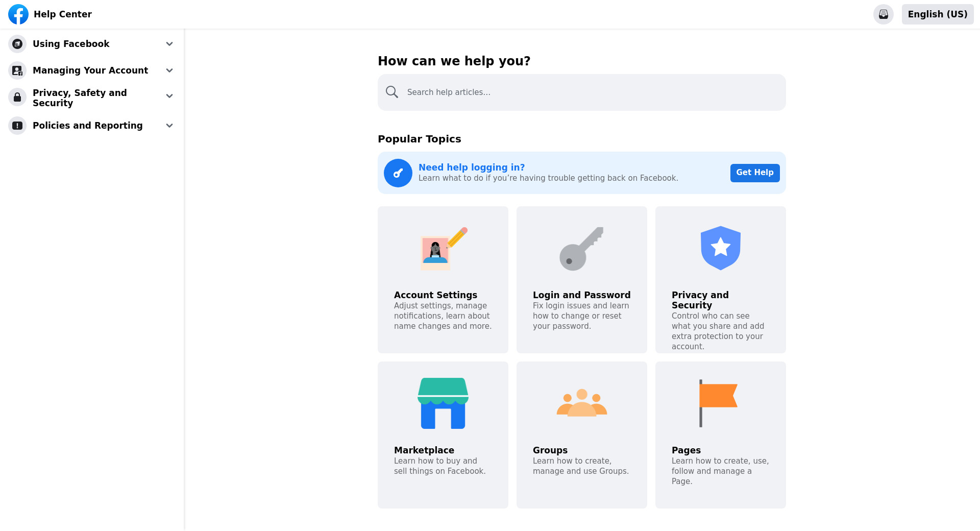
Task: Click the Marketplace storefront icon
Action: (443, 403)
